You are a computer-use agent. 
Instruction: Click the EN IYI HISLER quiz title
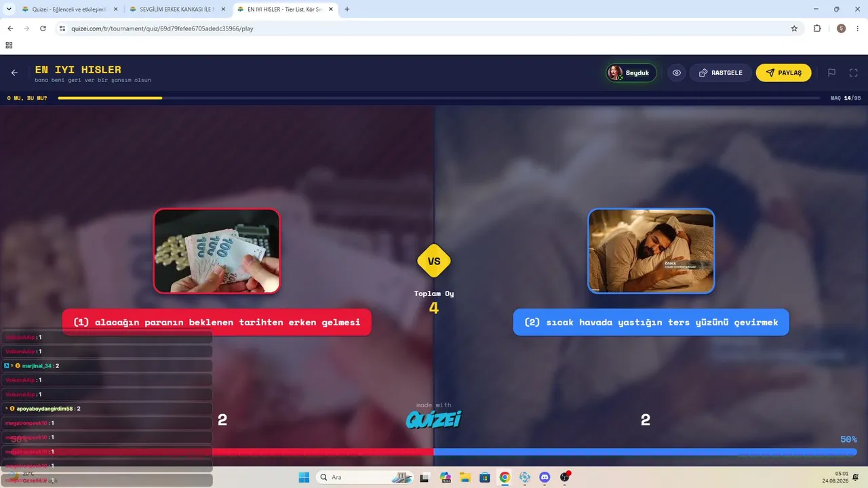click(78, 69)
